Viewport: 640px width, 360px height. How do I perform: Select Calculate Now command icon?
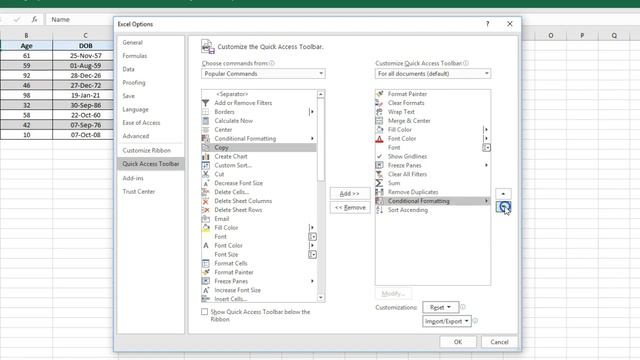pyautogui.click(x=206, y=121)
